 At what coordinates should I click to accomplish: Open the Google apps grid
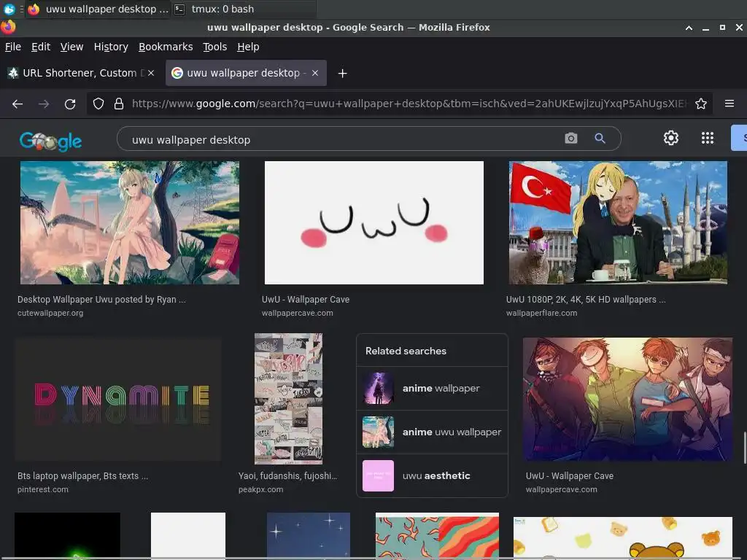[708, 138]
